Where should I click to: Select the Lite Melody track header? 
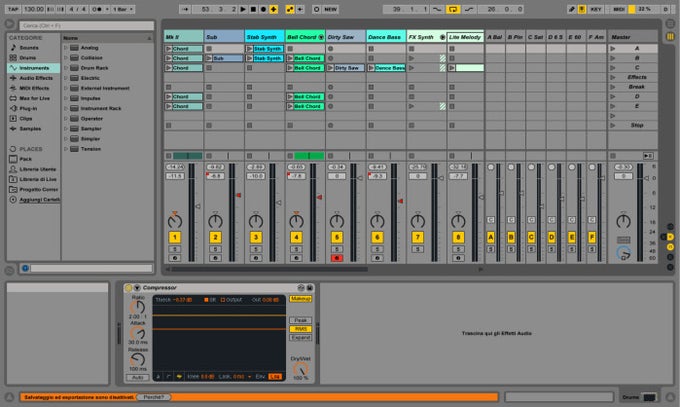[465, 37]
